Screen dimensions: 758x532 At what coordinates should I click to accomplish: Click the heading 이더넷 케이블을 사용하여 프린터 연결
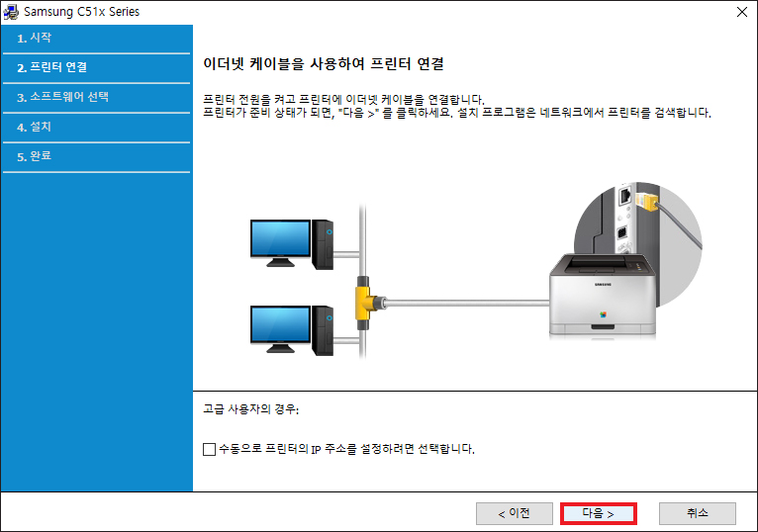(x=324, y=64)
